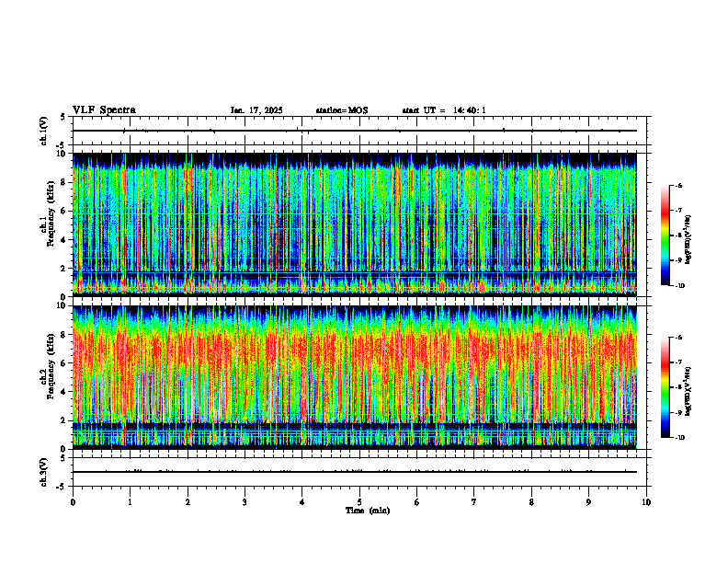Click time-axis tick label "1"

pyautogui.click(x=131, y=502)
